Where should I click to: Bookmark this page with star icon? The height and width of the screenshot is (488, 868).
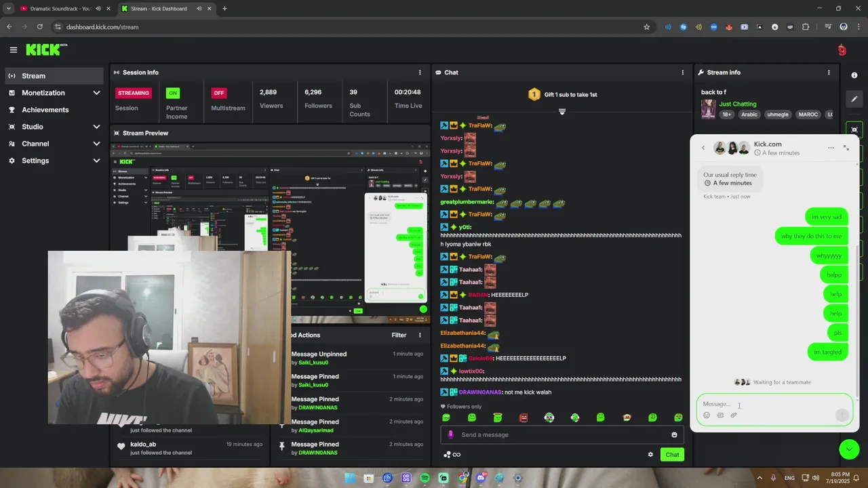click(x=646, y=27)
